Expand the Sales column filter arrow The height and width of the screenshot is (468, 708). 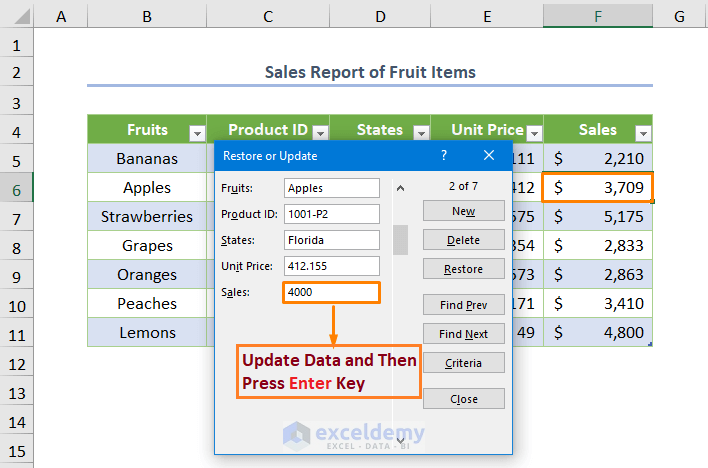click(x=642, y=133)
